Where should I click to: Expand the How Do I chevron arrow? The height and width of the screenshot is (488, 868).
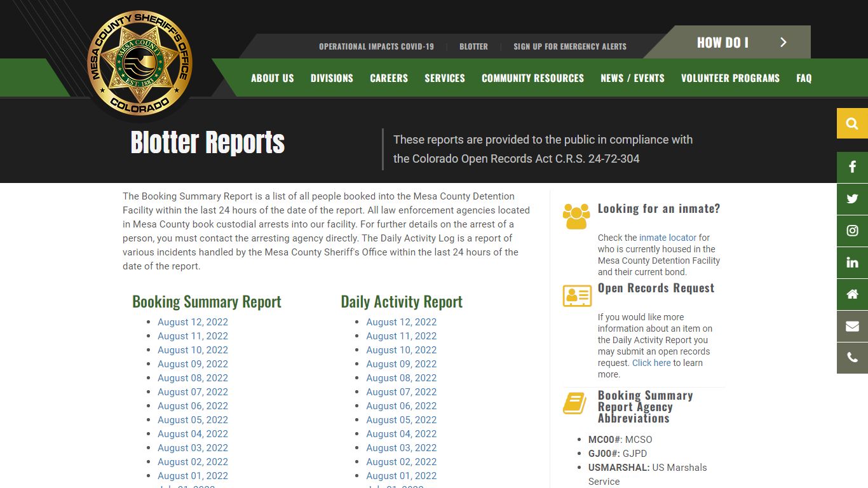[x=783, y=43]
